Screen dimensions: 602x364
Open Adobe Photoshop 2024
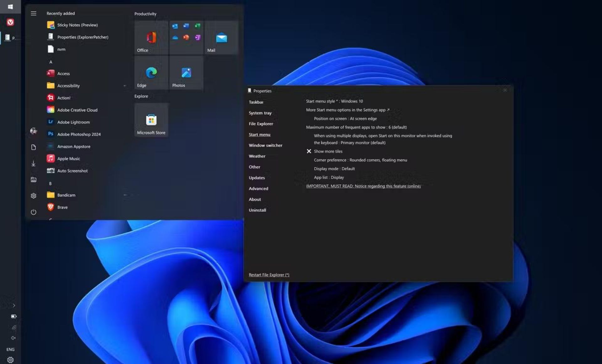click(x=79, y=134)
